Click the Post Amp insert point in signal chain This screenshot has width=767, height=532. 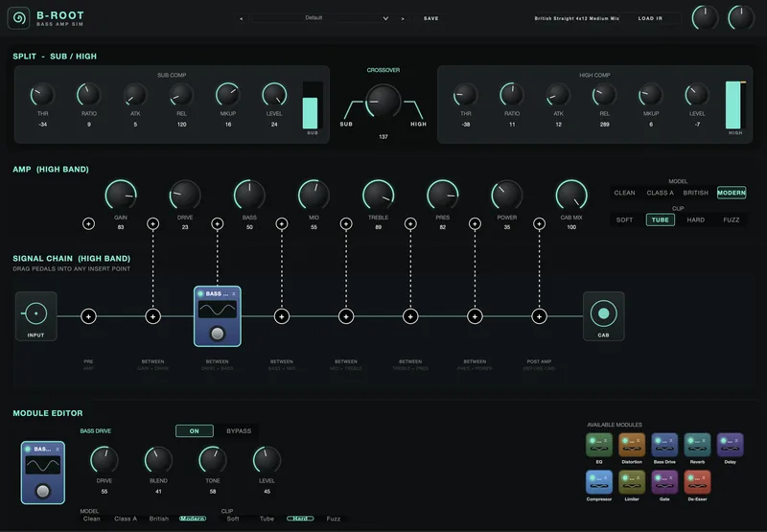(x=539, y=316)
